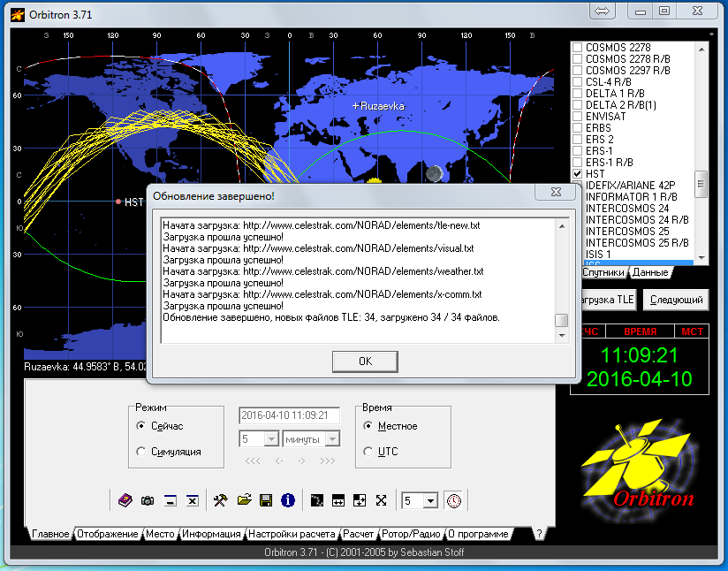Open the step value 5 dropdown

click(271, 438)
